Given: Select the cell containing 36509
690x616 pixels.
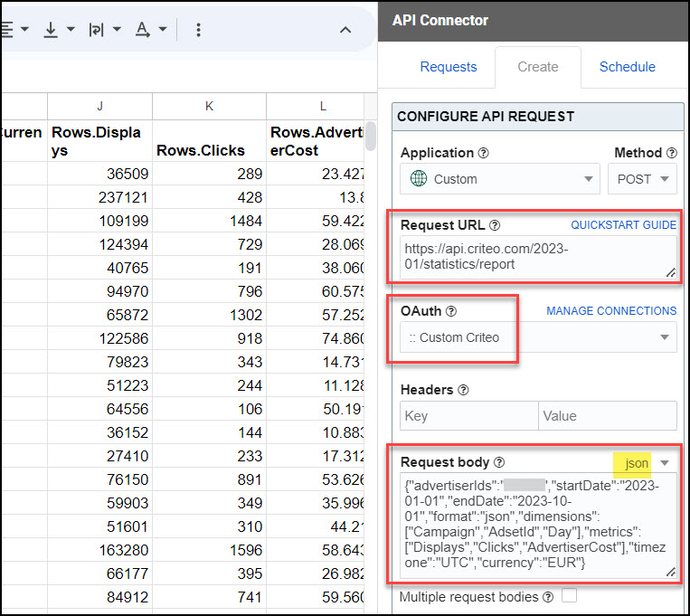Looking at the screenshot, I should coord(99,174).
